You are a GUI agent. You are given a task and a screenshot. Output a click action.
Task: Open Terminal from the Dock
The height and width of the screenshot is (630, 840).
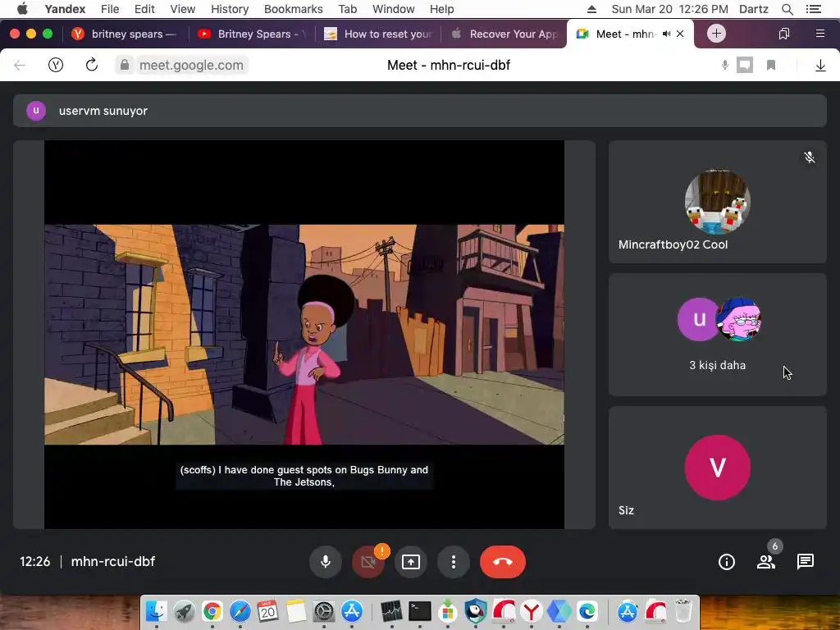(419, 610)
